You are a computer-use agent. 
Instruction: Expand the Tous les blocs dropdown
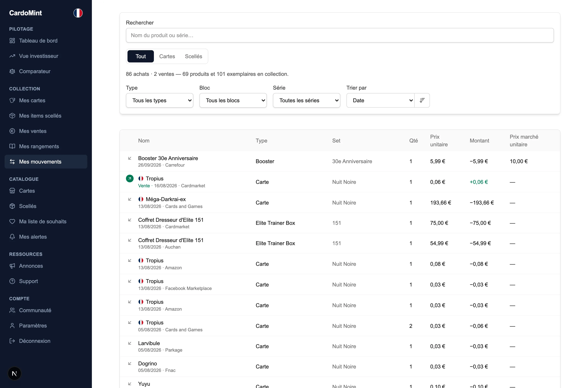click(x=233, y=100)
